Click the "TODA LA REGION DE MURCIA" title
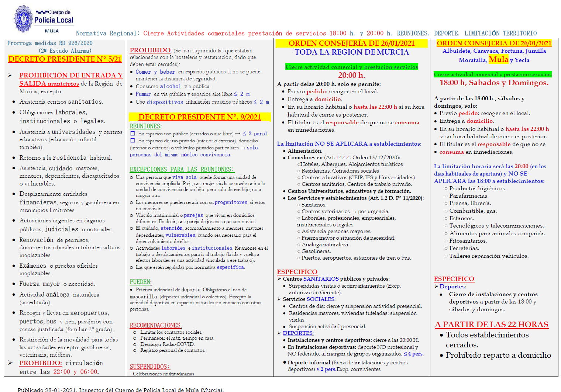561x392 pixels. coord(351,52)
